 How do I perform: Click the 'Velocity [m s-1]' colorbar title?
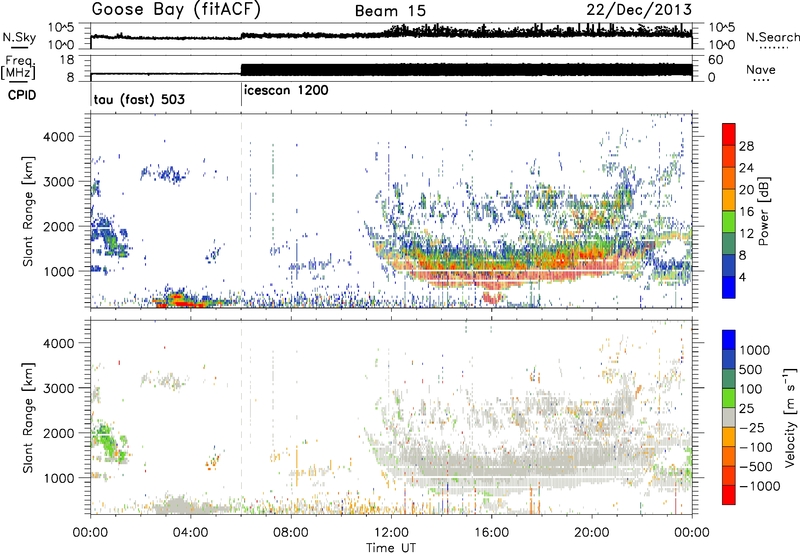[790, 417]
